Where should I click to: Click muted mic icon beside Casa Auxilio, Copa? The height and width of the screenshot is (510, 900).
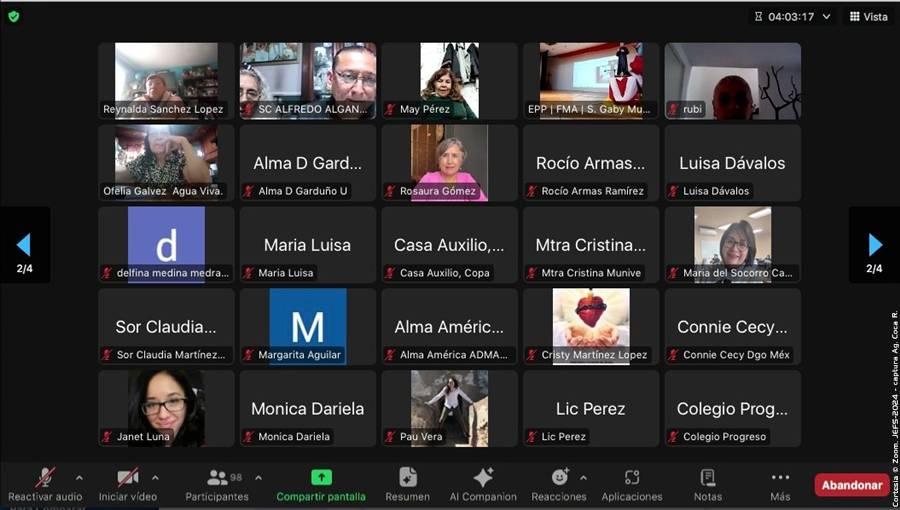(x=391, y=273)
